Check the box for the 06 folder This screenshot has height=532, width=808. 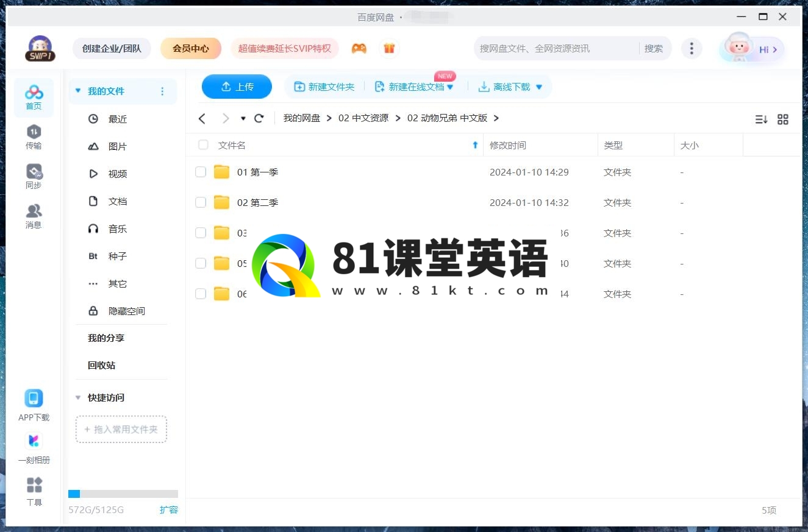(x=201, y=294)
